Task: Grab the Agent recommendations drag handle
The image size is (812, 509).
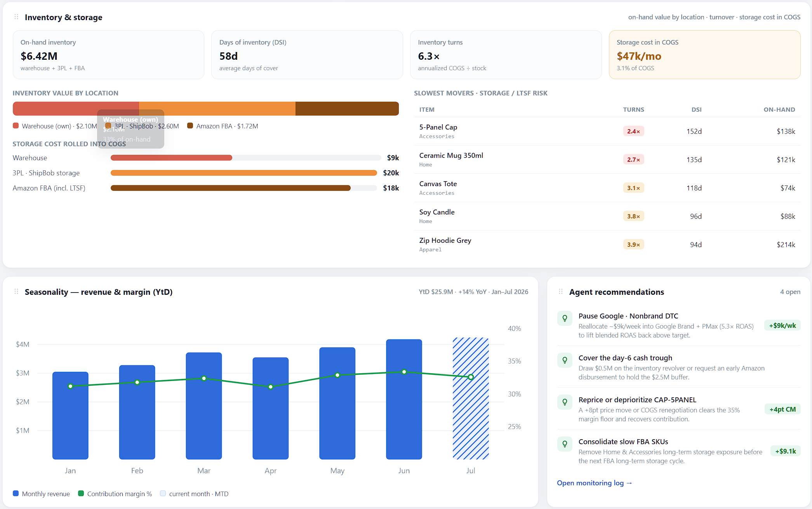Action: pos(561,292)
